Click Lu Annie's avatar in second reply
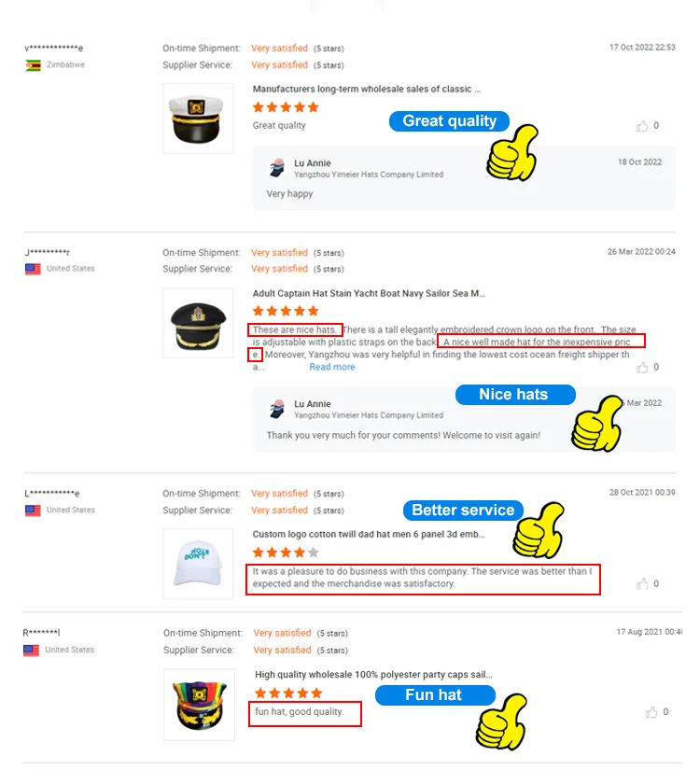This screenshot has width=700, height=784. tap(277, 409)
